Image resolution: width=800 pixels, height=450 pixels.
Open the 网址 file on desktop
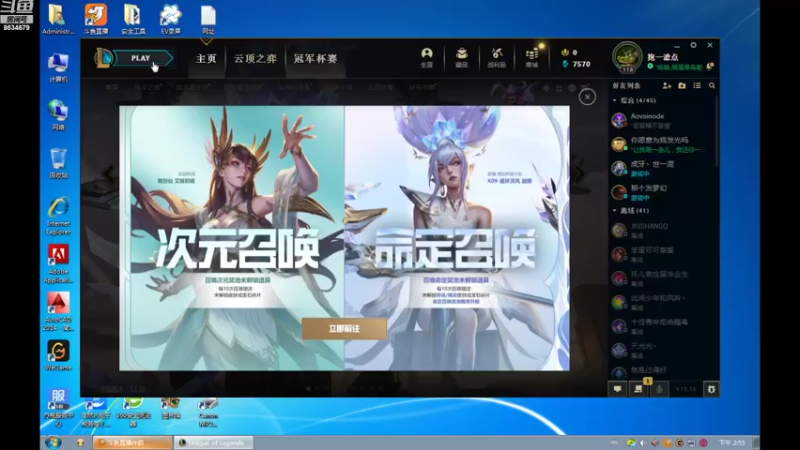208,19
